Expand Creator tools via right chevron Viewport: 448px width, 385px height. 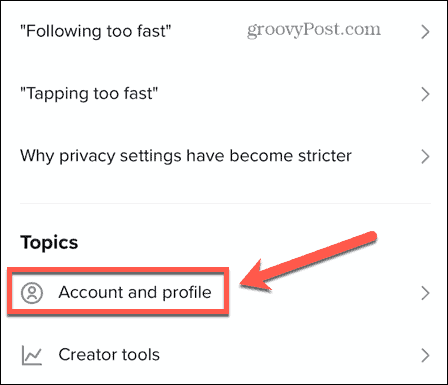[425, 355]
